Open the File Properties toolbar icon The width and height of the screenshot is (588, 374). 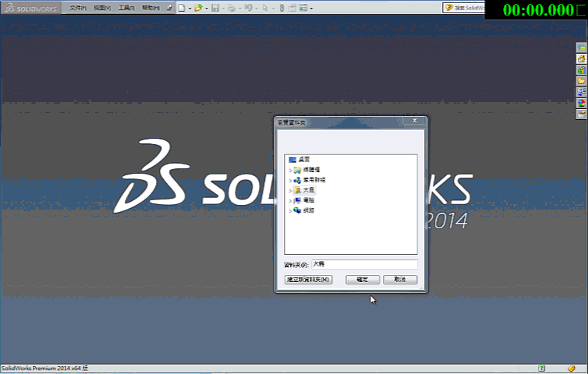292,8
